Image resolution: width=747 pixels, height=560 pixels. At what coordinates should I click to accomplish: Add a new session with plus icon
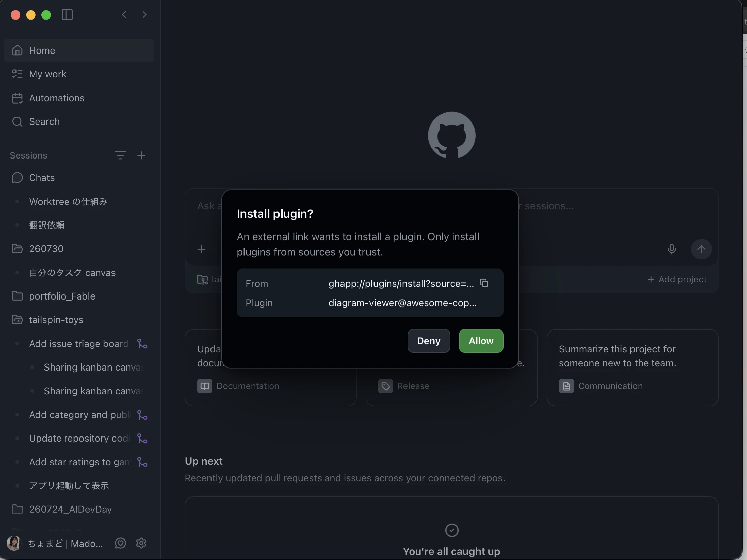click(141, 155)
